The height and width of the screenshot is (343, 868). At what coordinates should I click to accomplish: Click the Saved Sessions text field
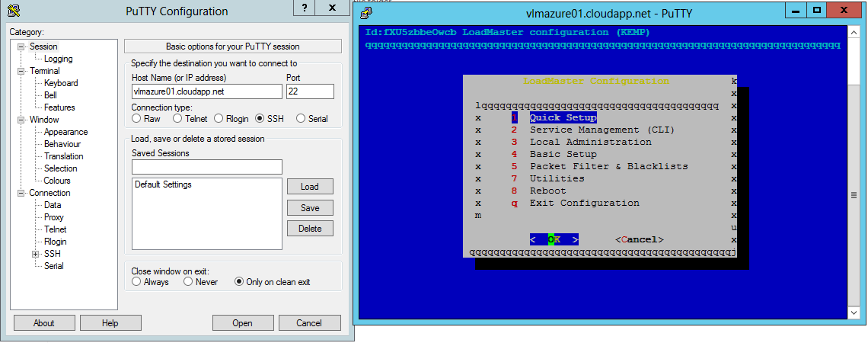coord(207,167)
